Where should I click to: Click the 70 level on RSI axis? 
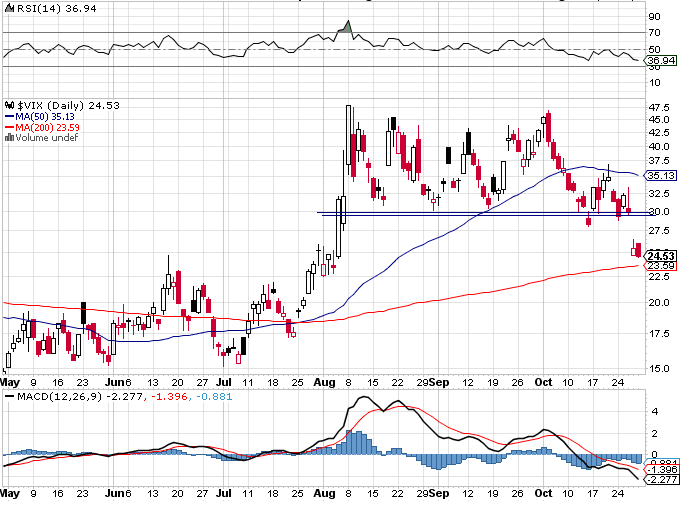(654, 33)
